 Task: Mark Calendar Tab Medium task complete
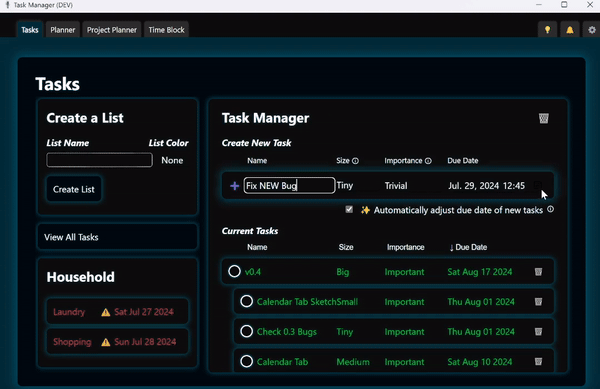tap(246, 361)
